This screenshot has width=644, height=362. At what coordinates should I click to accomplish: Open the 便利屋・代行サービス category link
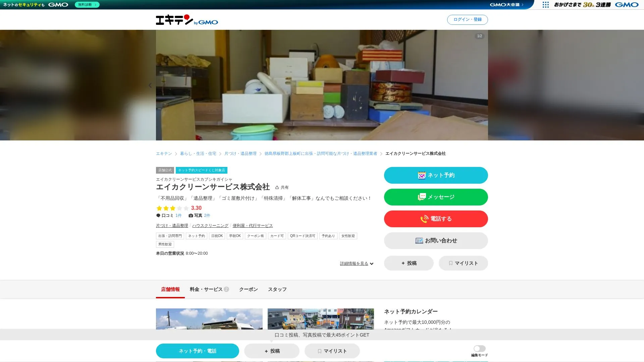(253, 226)
